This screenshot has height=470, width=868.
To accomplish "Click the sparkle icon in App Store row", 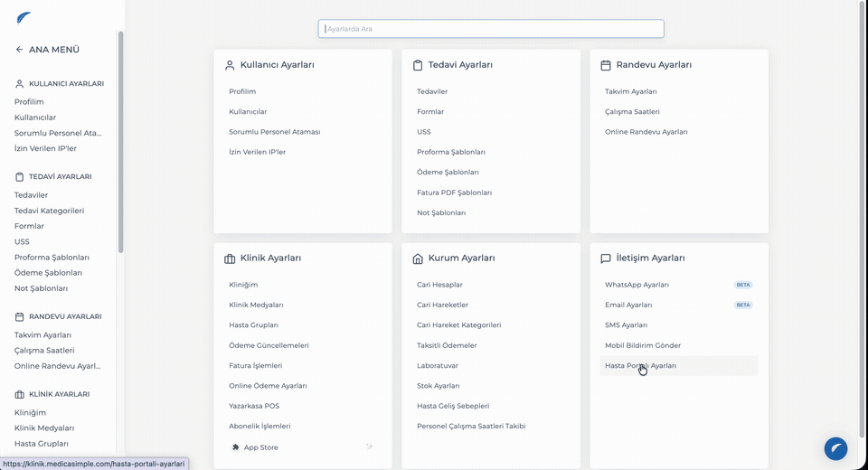I will coord(369,446).
